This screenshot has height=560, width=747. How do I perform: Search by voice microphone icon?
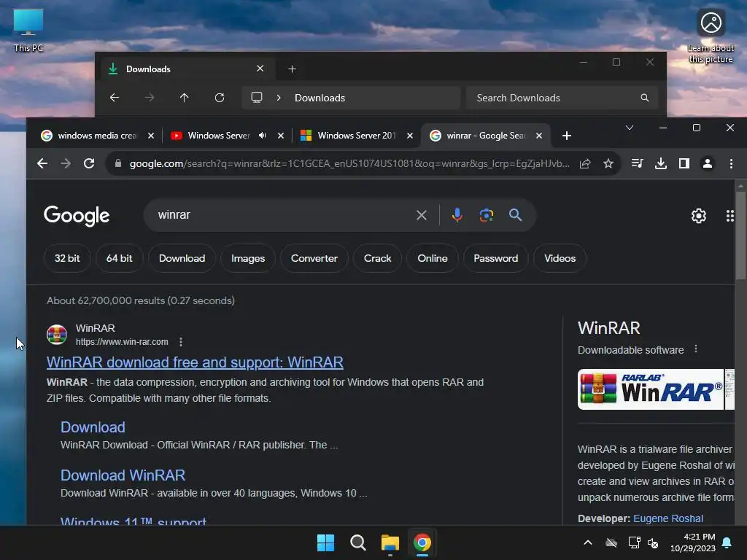coord(457,215)
